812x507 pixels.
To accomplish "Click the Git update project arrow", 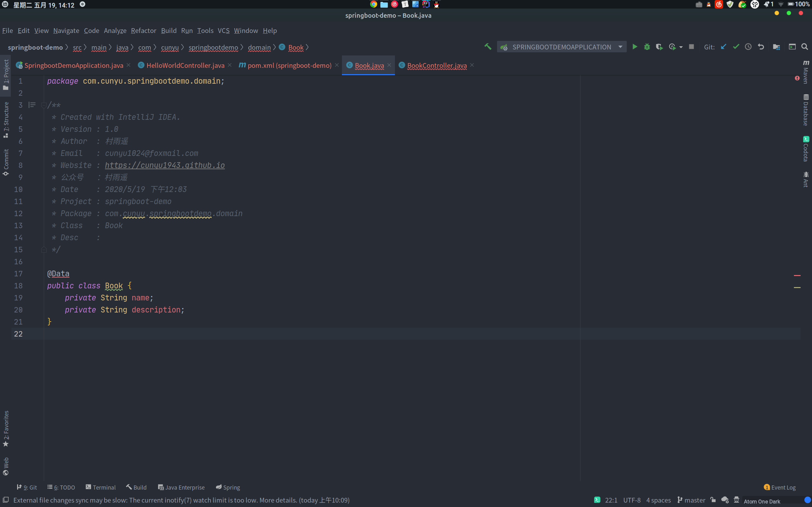I will pos(724,47).
